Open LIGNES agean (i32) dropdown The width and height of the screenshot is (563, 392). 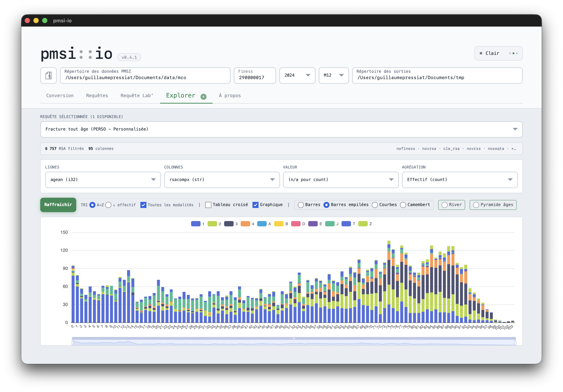(103, 180)
